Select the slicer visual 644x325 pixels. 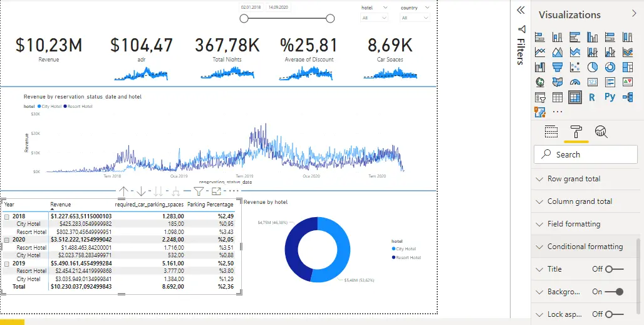(x=539, y=97)
